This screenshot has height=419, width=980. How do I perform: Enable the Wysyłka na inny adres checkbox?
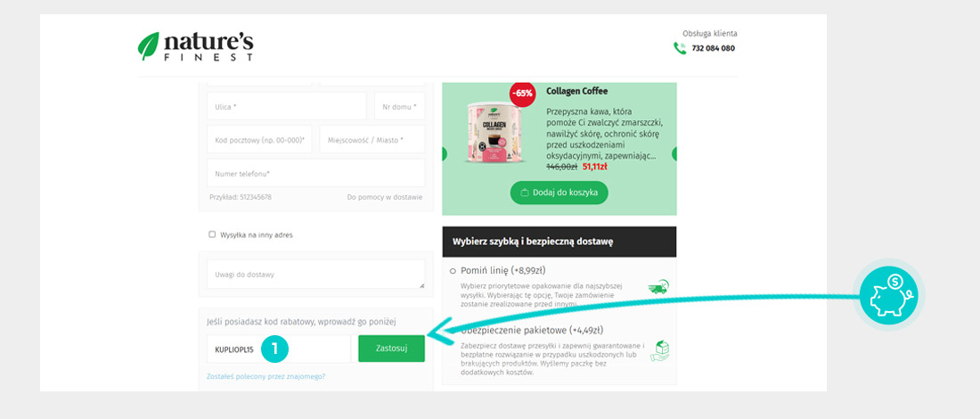(212, 234)
